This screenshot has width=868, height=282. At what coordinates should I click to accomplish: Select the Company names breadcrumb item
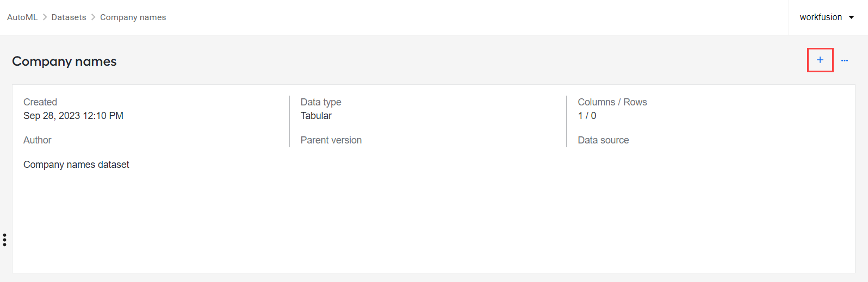pyautogui.click(x=133, y=17)
